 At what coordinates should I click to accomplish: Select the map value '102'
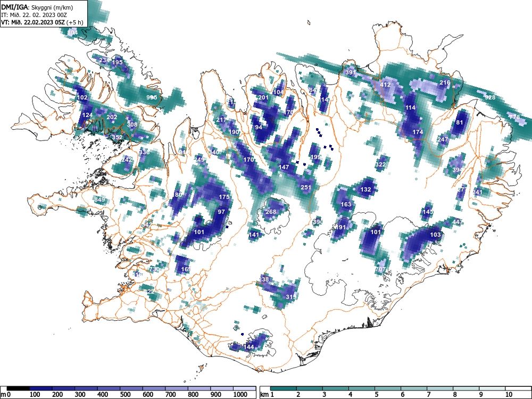[82, 97]
